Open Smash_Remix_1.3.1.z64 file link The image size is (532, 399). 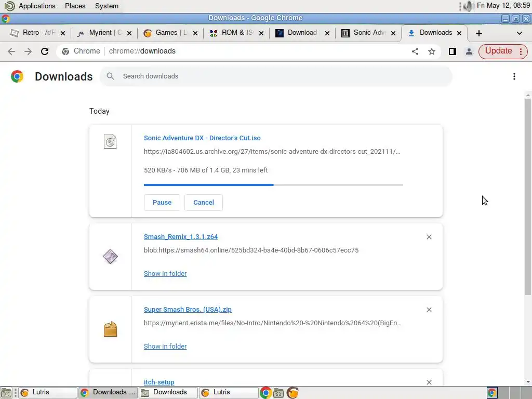coord(181,237)
